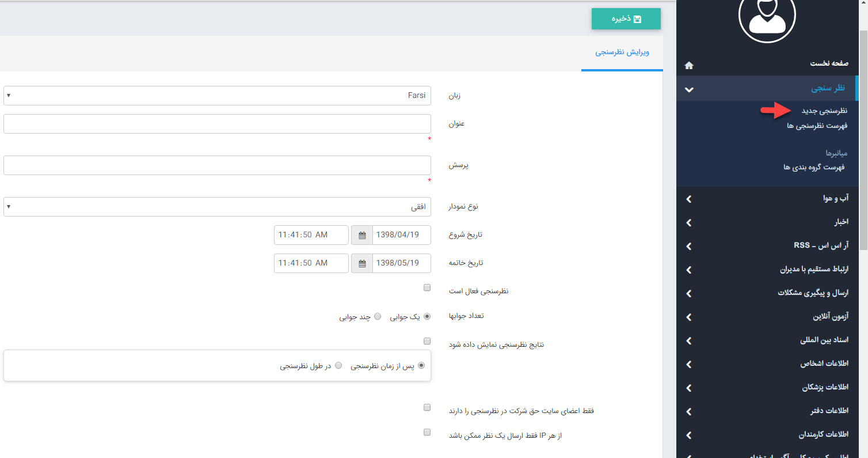This screenshot has height=458, width=868.
Task: Open the start date calendar icon
Action: (362, 235)
